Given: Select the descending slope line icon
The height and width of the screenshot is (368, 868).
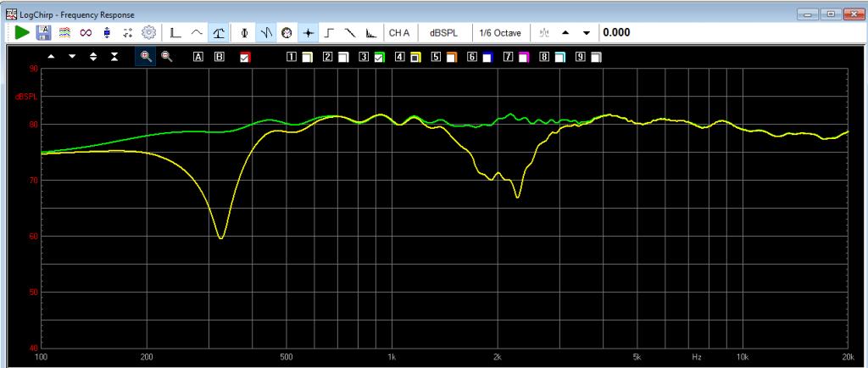Looking at the screenshot, I should [x=350, y=33].
